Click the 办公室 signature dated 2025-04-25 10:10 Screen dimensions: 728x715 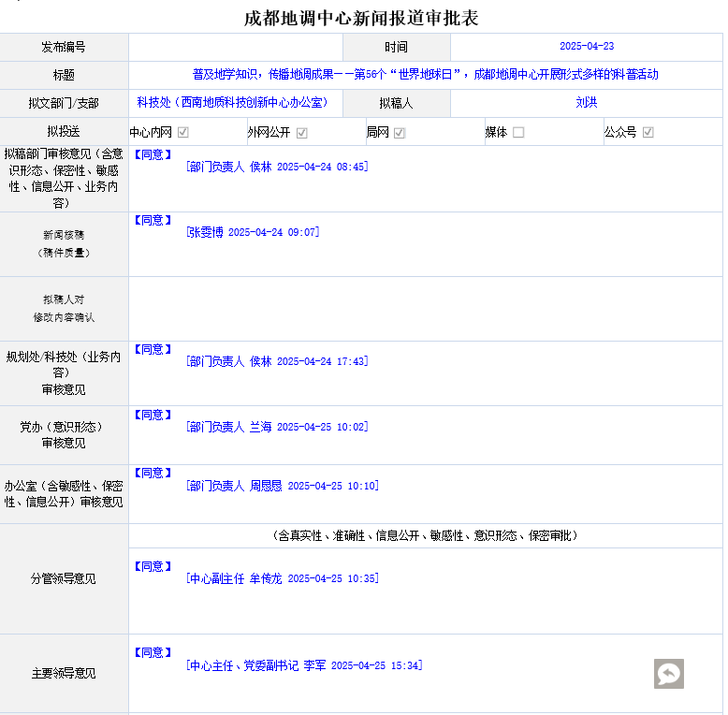click(x=283, y=486)
